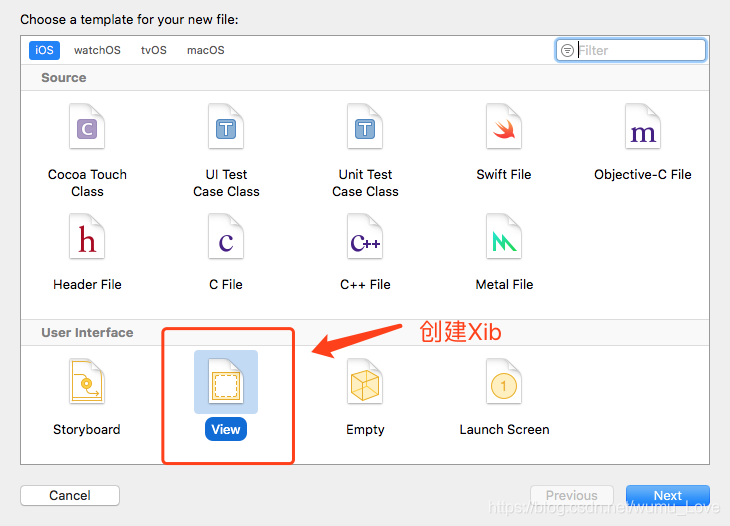Click the "Empty" template label
This screenshot has width=730, height=526.
coord(365,430)
